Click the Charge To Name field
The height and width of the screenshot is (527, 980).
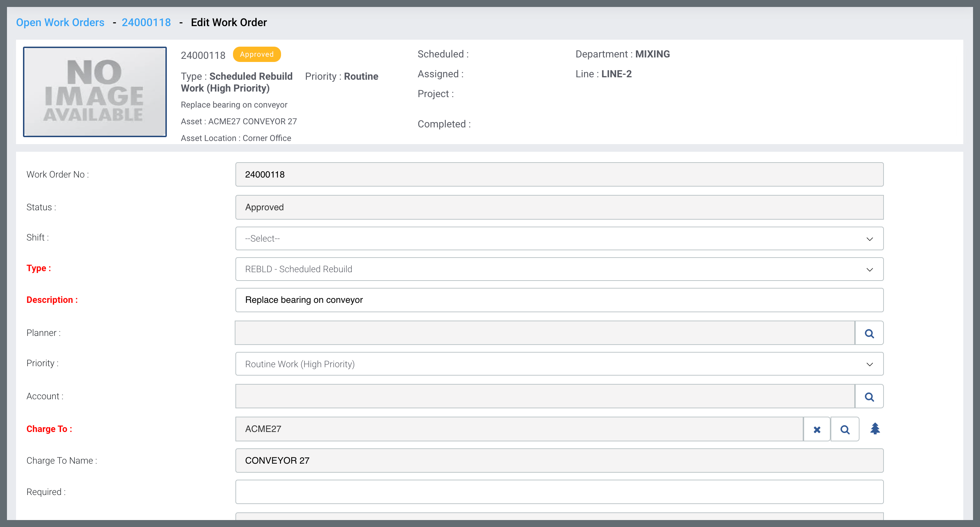(x=559, y=461)
